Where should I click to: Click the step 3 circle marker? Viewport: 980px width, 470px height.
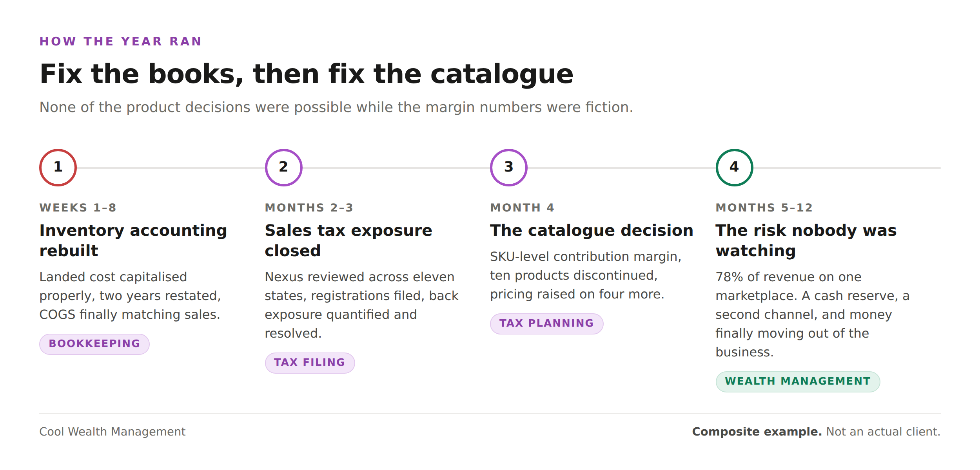[x=509, y=168]
